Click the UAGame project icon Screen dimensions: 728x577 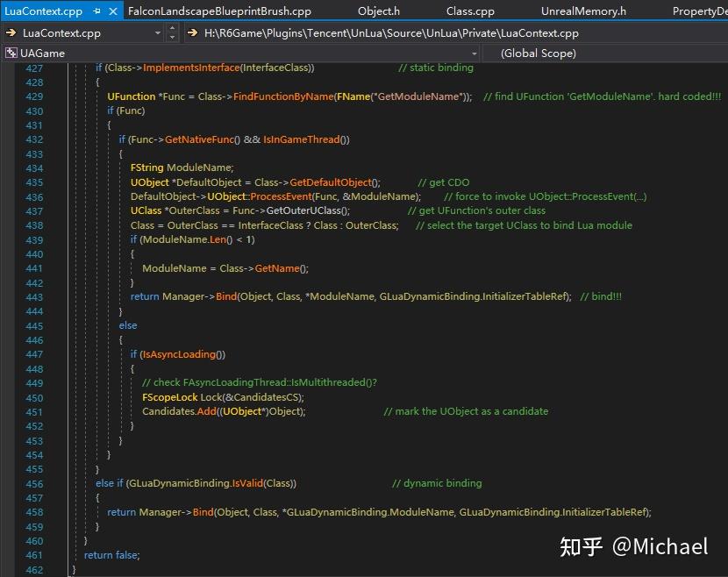point(11,53)
